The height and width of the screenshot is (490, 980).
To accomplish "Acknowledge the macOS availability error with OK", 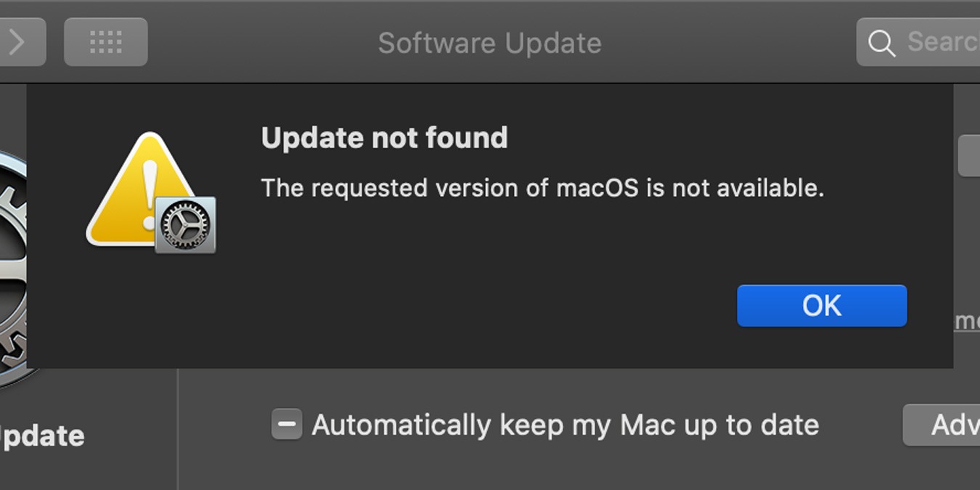I will point(821,305).
